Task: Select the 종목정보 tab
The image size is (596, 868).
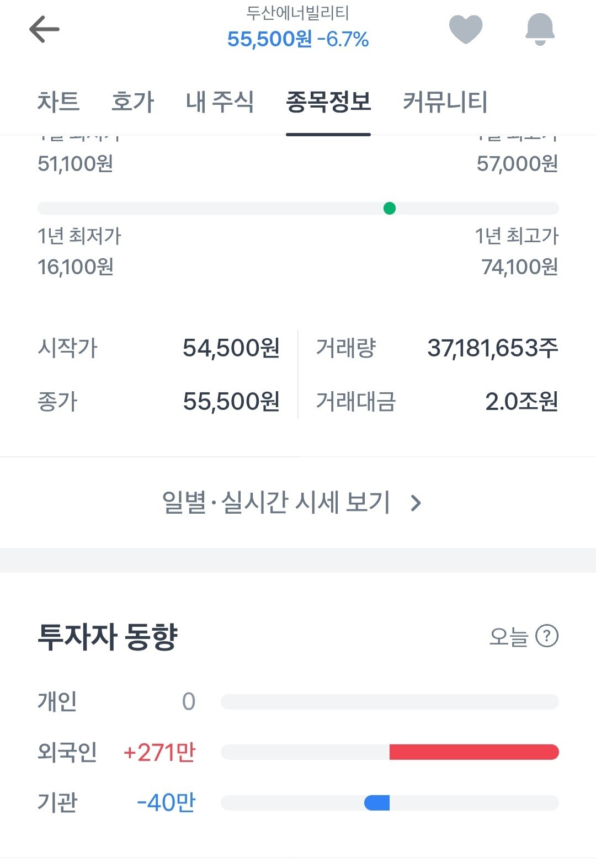Action: [328, 102]
